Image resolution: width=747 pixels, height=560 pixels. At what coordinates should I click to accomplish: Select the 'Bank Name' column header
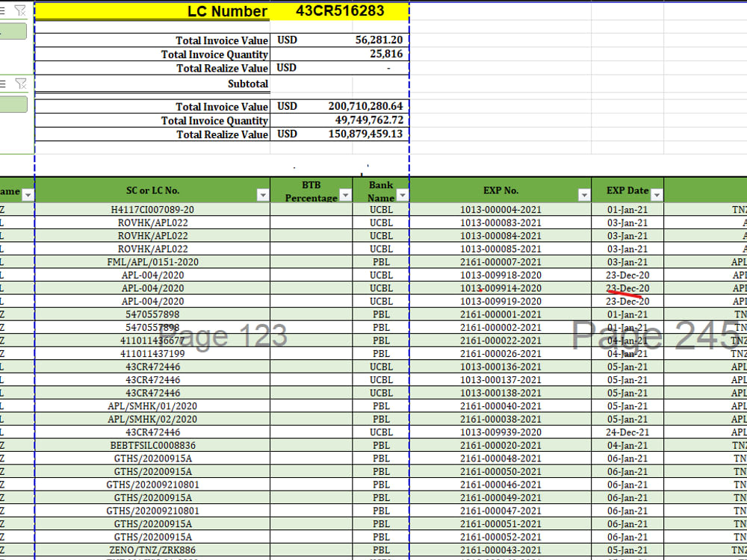381,190
